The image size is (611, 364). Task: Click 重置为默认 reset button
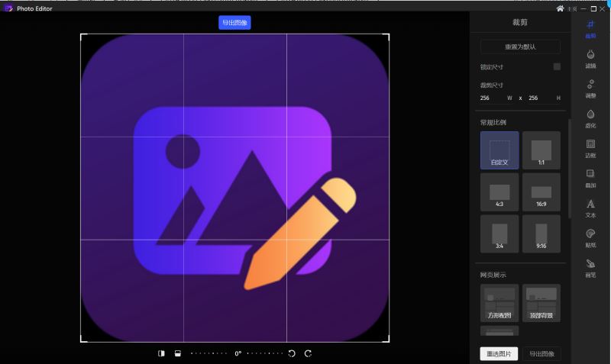520,47
